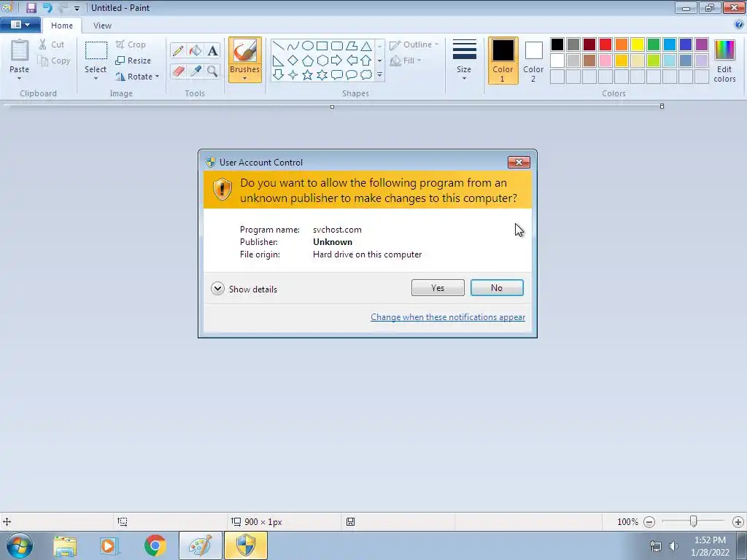This screenshot has height=560, width=747.
Task: Open Chrome from the taskbar
Action: pyautogui.click(x=155, y=545)
